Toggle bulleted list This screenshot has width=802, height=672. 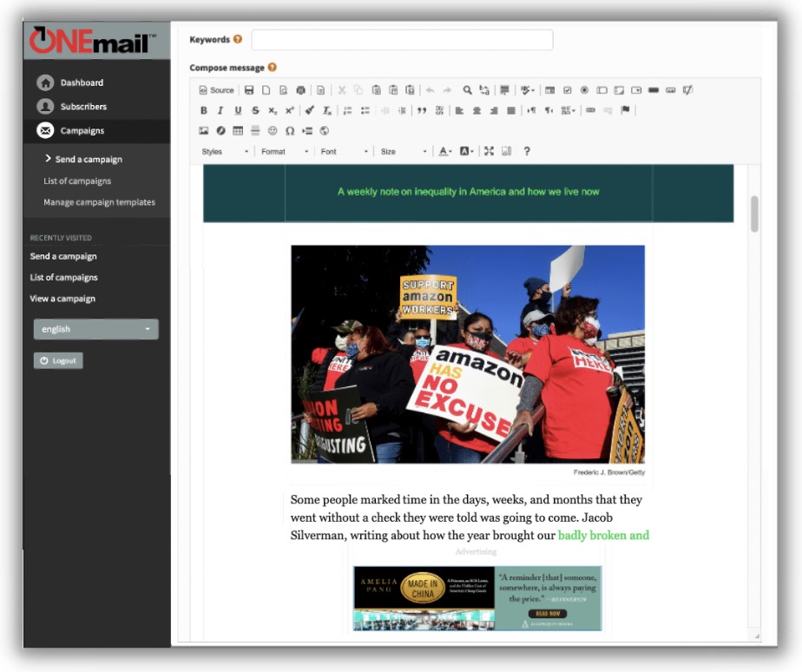point(365,110)
